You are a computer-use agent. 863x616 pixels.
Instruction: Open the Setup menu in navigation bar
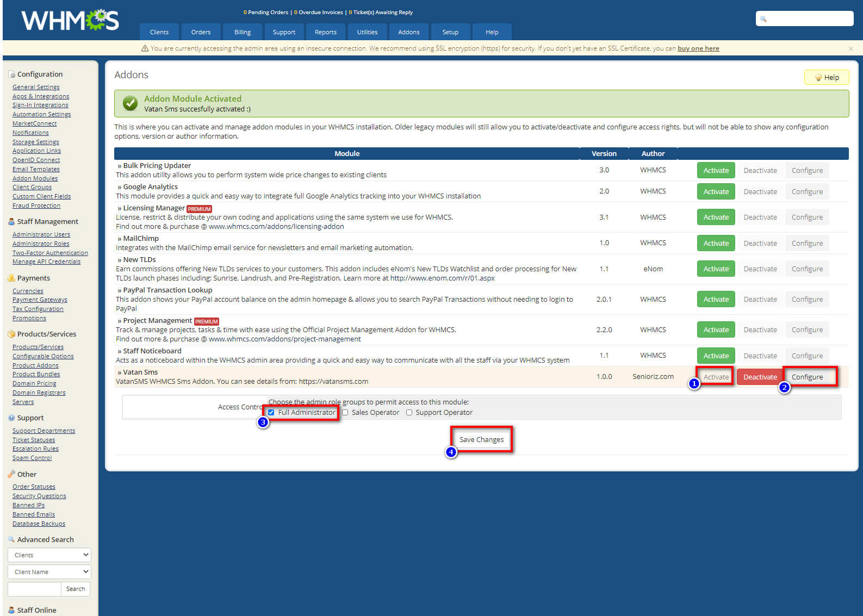point(450,32)
